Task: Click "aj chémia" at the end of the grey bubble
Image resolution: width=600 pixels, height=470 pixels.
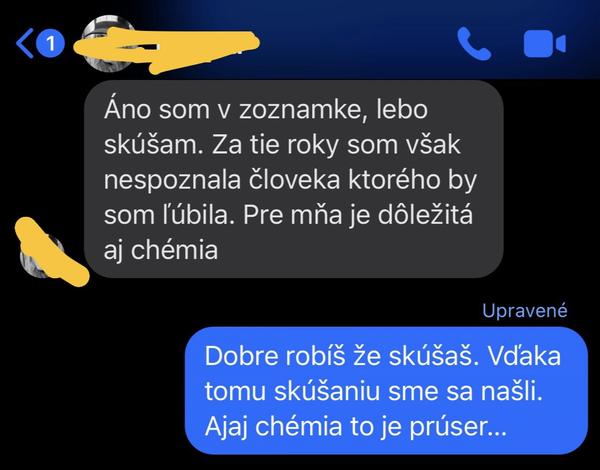Action: [161, 251]
